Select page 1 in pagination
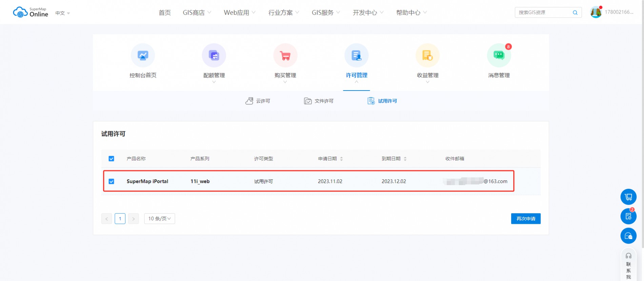 pyautogui.click(x=120, y=219)
